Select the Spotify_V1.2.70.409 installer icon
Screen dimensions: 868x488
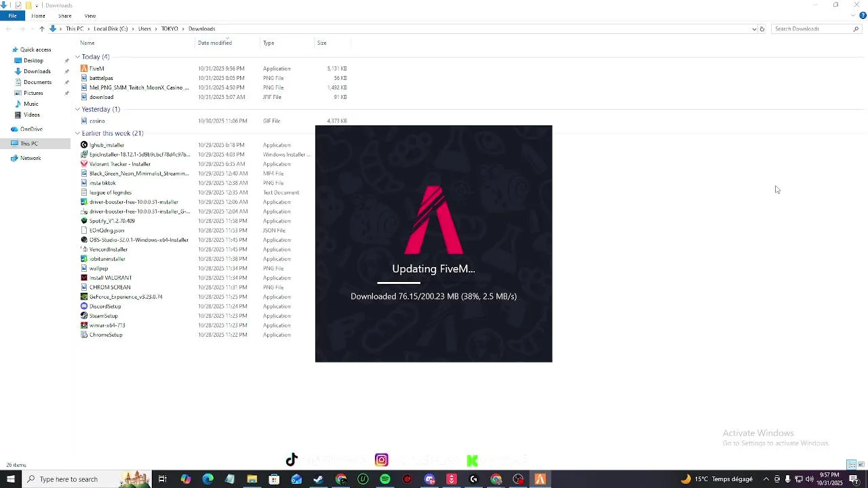(84, 221)
